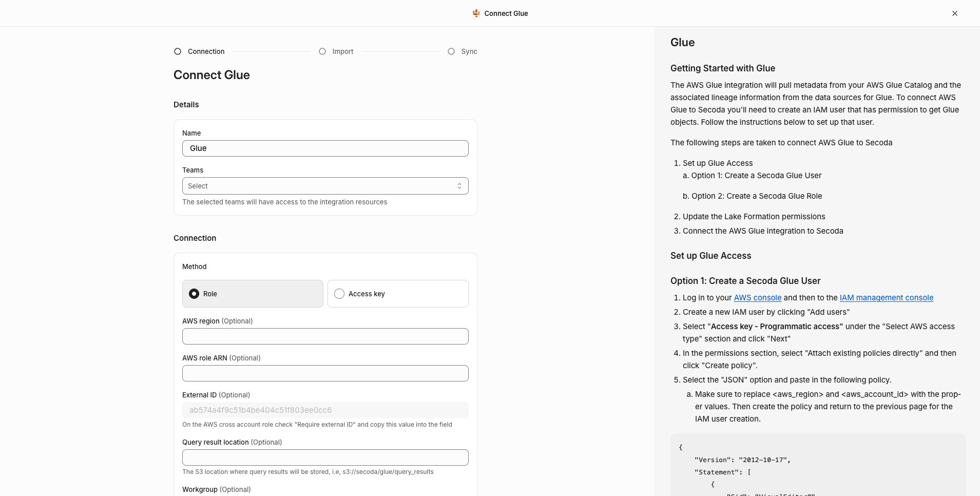The image size is (980, 496).
Task: Click the Glue logo icon in header
Action: tap(476, 13)
